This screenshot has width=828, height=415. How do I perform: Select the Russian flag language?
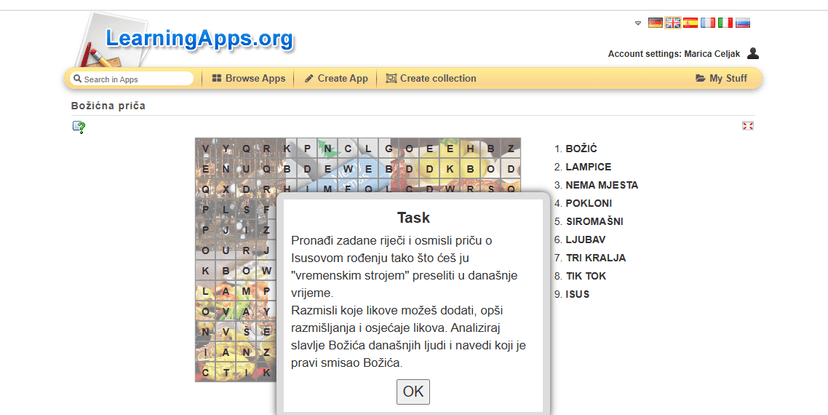pos(743,23)
